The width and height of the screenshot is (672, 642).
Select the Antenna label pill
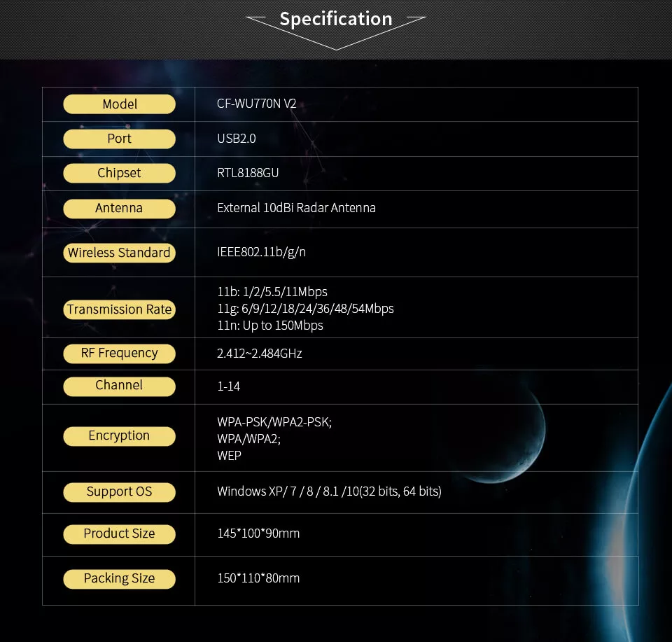[119, 208]
